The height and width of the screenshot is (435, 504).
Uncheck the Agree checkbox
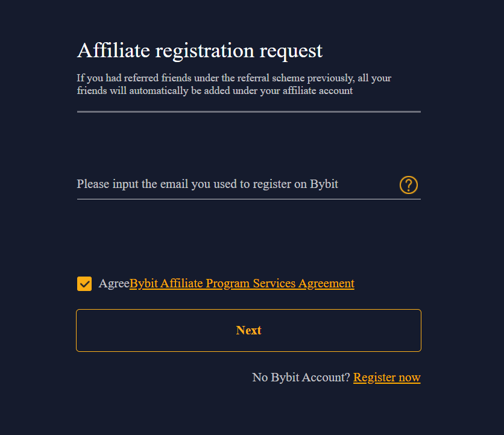coord(84,284)
